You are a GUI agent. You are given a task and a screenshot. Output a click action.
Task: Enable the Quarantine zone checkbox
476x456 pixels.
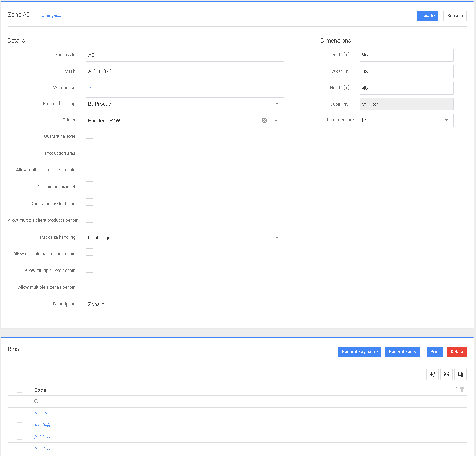(90, 135)
